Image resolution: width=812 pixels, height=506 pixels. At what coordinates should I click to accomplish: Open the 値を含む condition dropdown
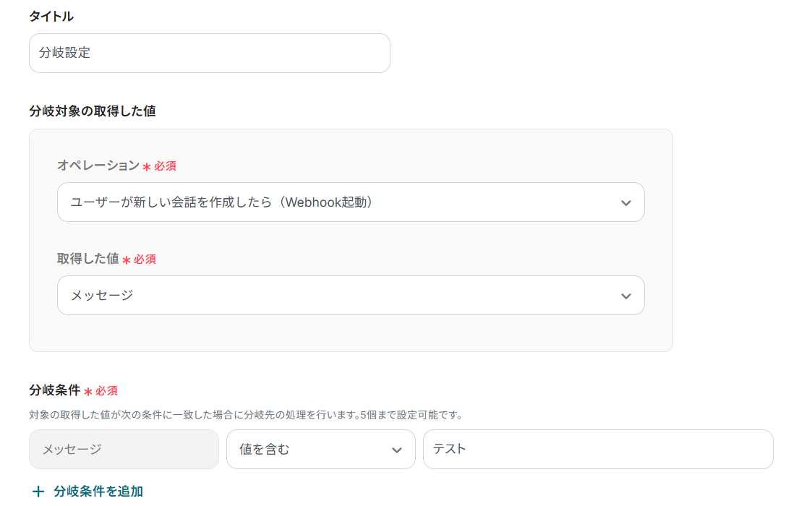pyautogui.click(x=311, y=450)
